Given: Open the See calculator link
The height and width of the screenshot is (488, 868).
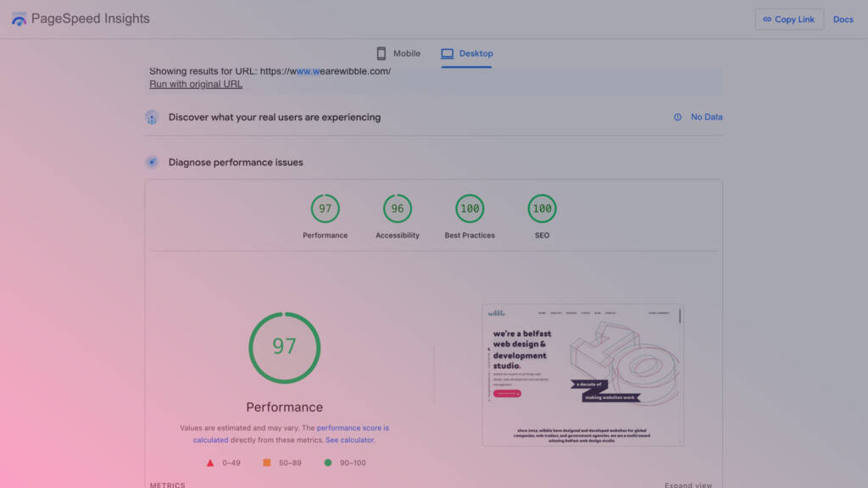Looking at the screenshot, I should click(x=349, y=440).
